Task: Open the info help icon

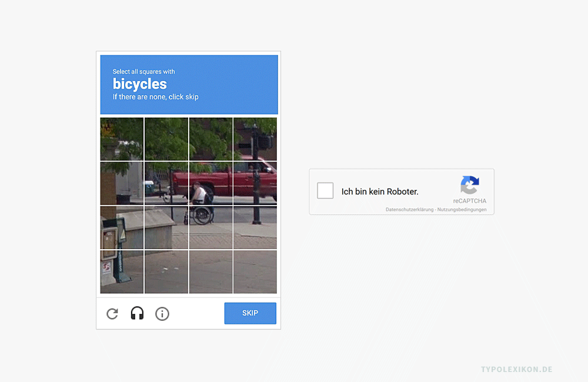Action: tap(162, 313)
